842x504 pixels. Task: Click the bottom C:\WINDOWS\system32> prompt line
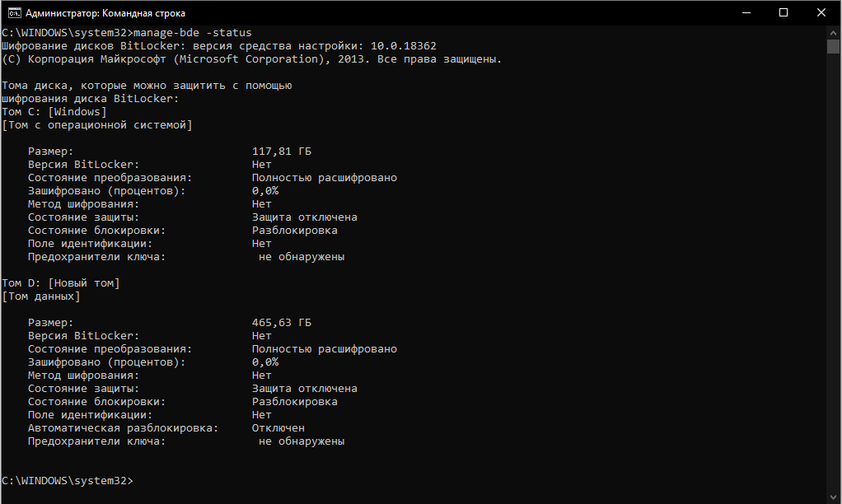(x=68, y=481)
